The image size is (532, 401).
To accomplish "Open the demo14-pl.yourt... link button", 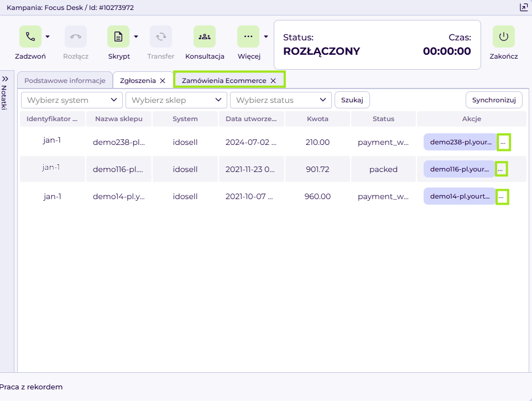I will click(460, 196).
